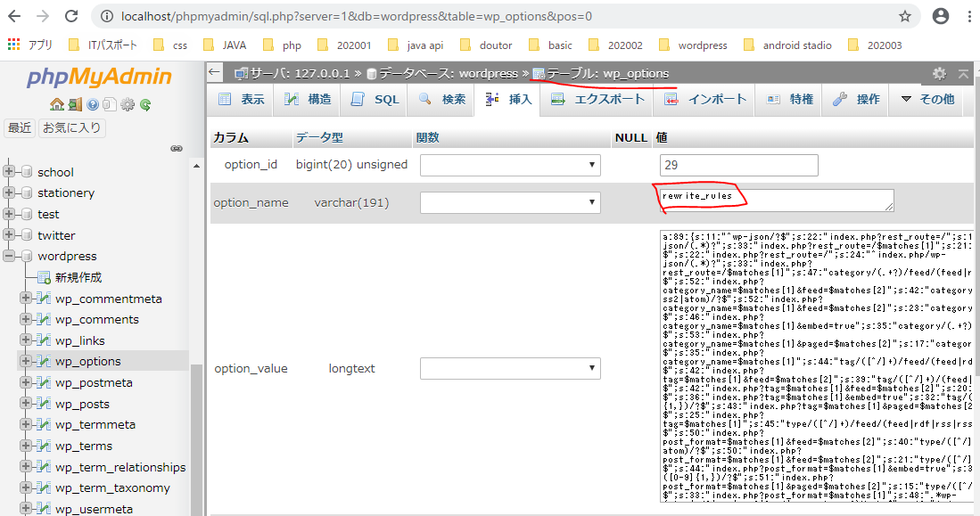Click the left arrow collapse panel icon
Viewport: 980px width, 516px height.
coord(214,72)
